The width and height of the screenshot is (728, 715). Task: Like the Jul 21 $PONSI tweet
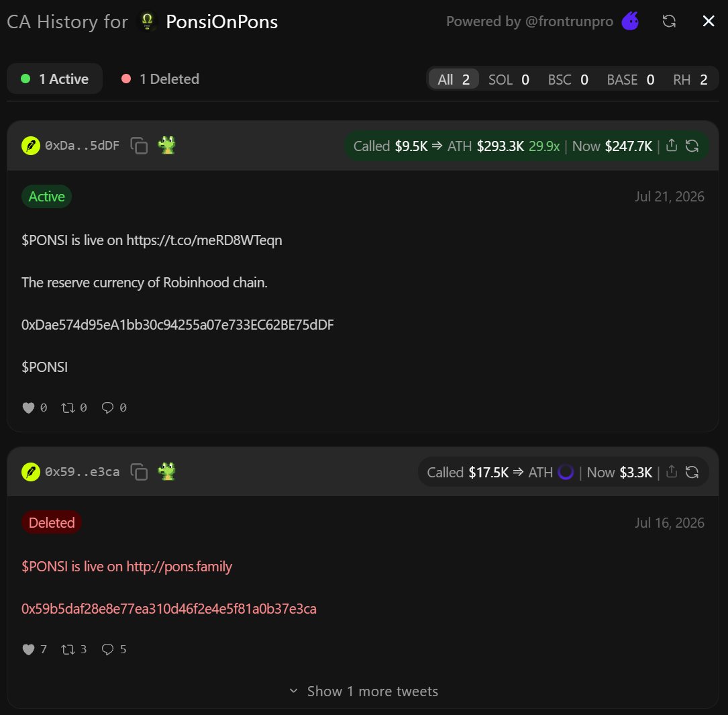(x=28, y=408)
